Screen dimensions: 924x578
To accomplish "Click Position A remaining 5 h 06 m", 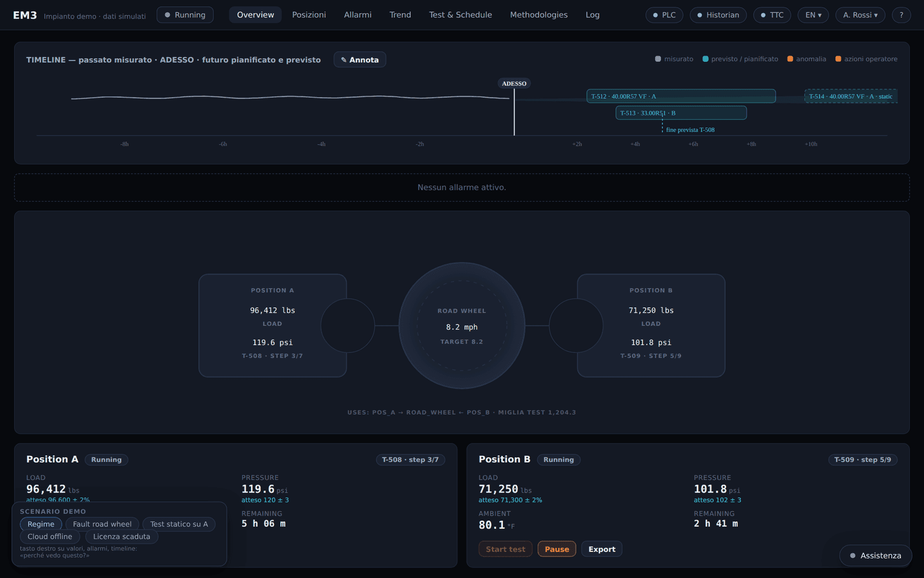I will point(263,524).
